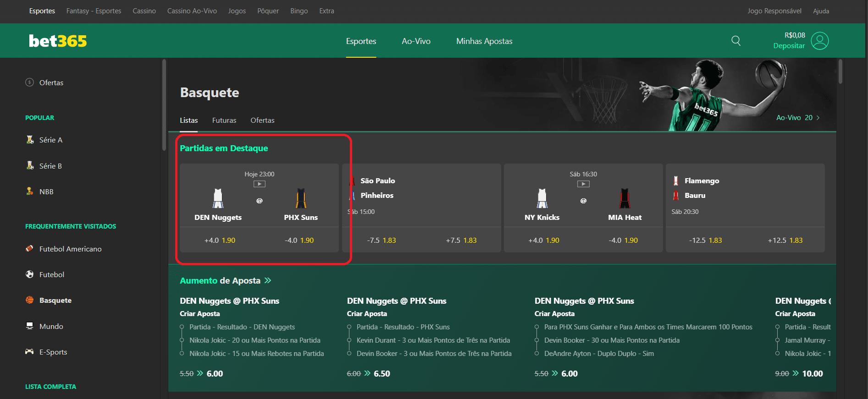The height and width of the screenshot is (399, 868).
Task: Click the live stream icon for Knicks game
Action: coord(583,184)
